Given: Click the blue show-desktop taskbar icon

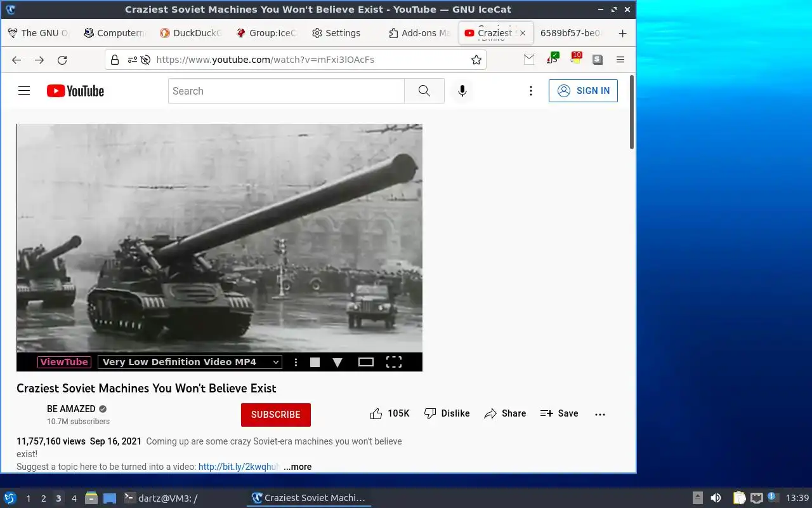Looking at the screenshot, I should click(110, 498).
